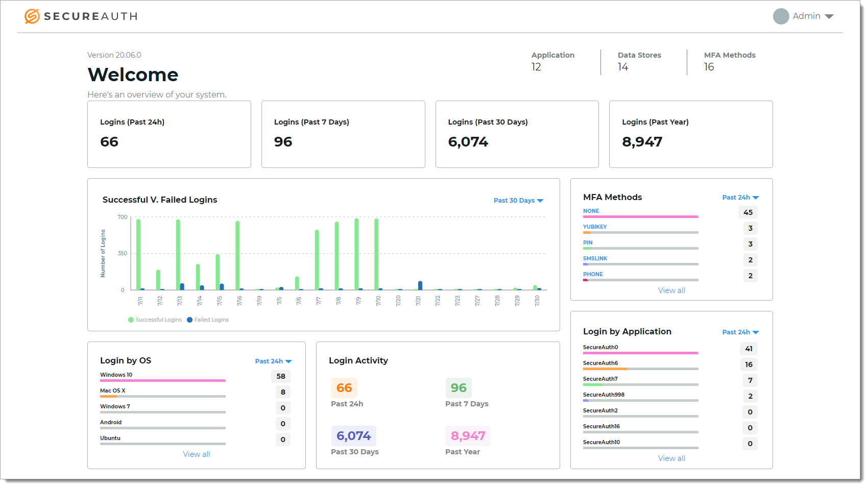Click the SecureAuth logo icon

32,16
